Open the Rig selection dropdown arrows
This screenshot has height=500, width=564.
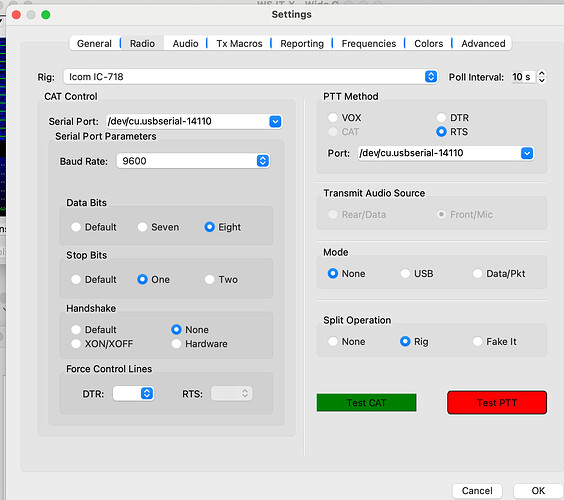(431, 77)
